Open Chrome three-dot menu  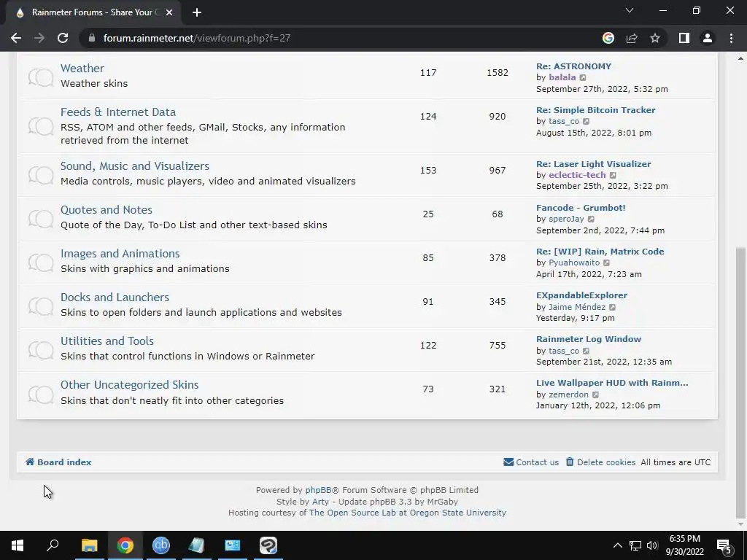pos(731,38)
